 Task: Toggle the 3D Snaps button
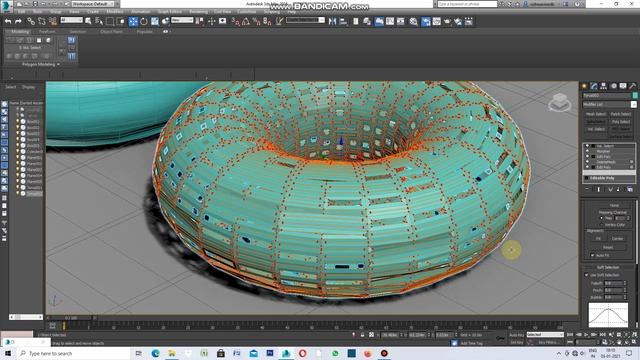(x=235, y=21)
